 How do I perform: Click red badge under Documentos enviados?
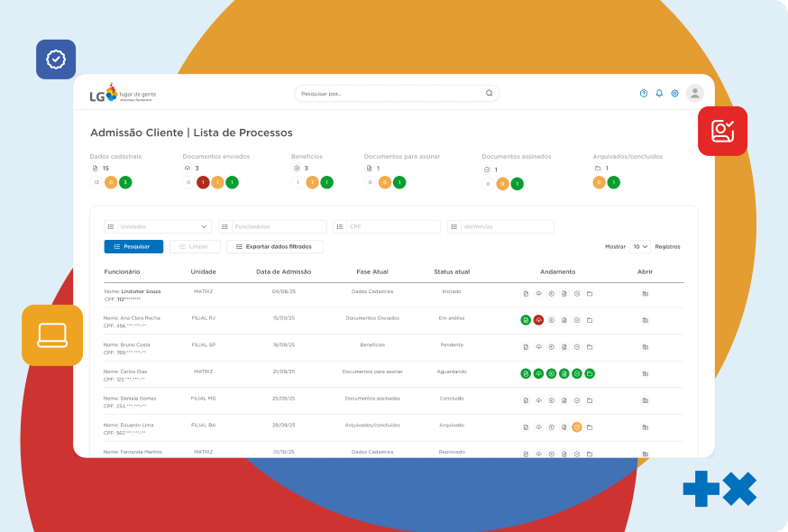[203, 182]
